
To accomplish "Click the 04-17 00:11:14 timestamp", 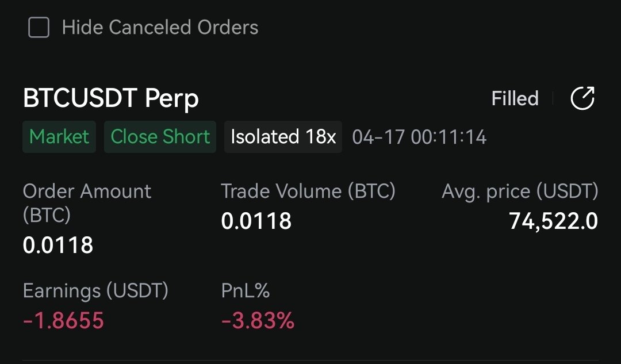I will pyautogui.click(x=419, y=137).
